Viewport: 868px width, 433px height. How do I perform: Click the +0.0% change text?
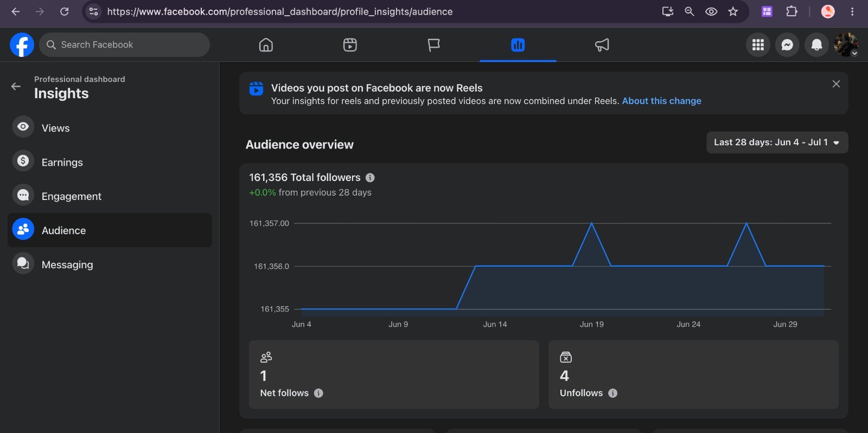[263, 192]
